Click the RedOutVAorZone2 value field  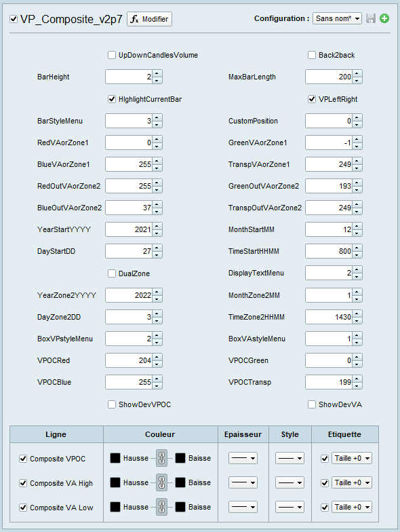(129, 186)
